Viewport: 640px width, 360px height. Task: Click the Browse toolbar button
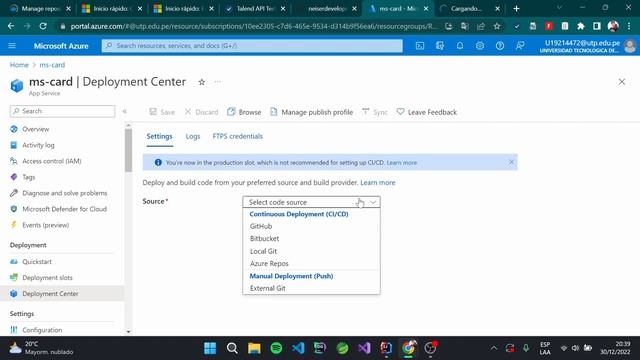point(244,112)
